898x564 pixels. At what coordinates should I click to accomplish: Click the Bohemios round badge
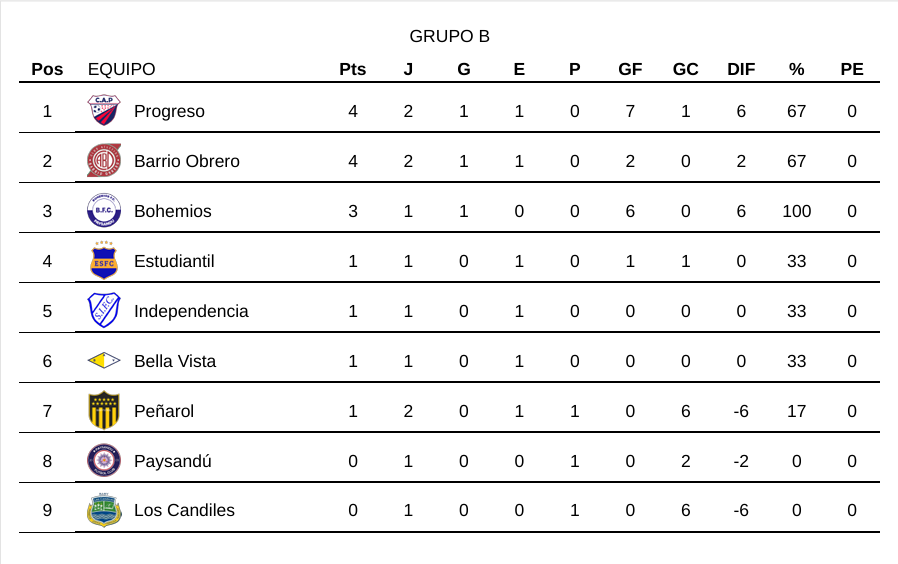click(104, 211)
